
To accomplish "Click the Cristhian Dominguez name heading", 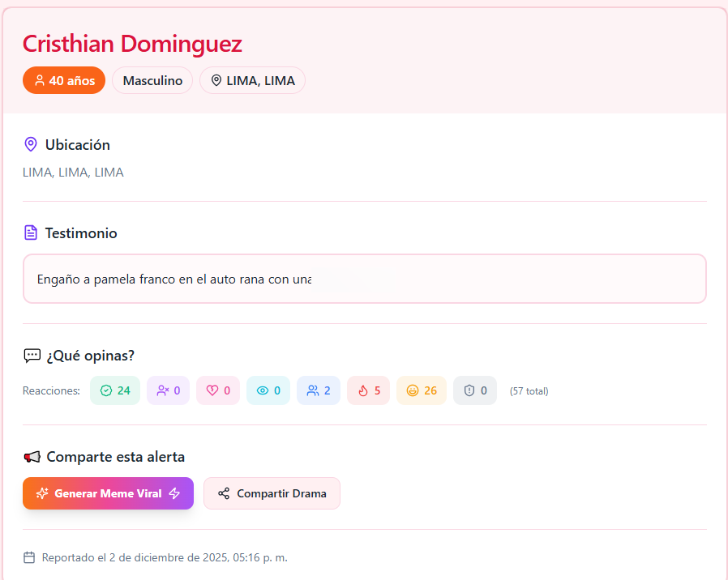I will point(132,44).
